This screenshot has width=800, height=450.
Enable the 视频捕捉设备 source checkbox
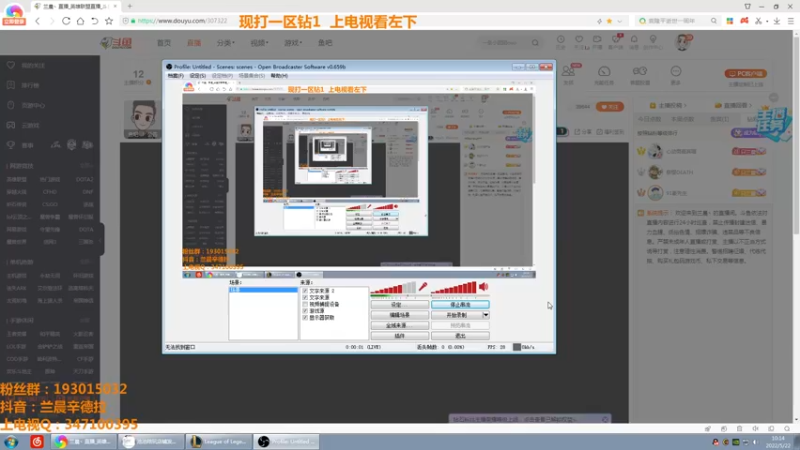click(x=305, y=304)
